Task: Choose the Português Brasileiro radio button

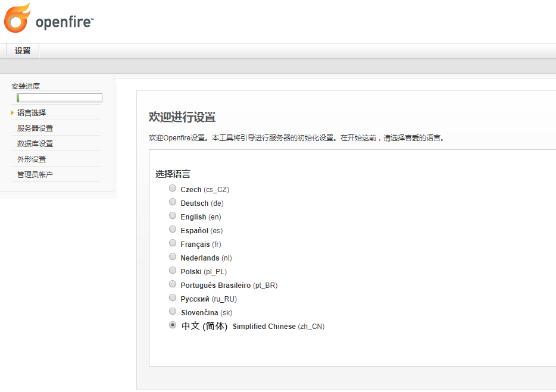Action: (173, 284)
